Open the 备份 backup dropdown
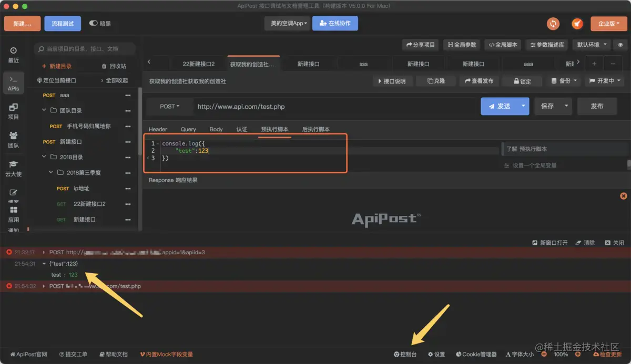The width and height of the screenshot is (631, 364). 564,81
